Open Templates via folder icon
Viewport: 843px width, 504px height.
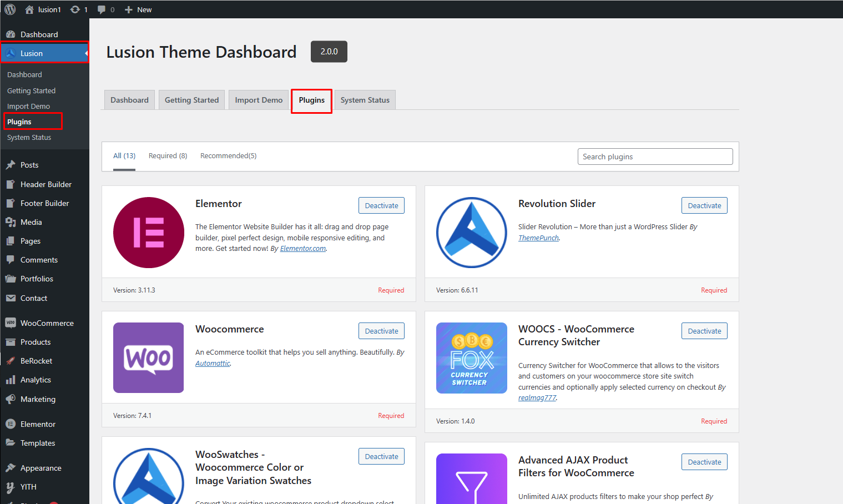click(11, 443)
